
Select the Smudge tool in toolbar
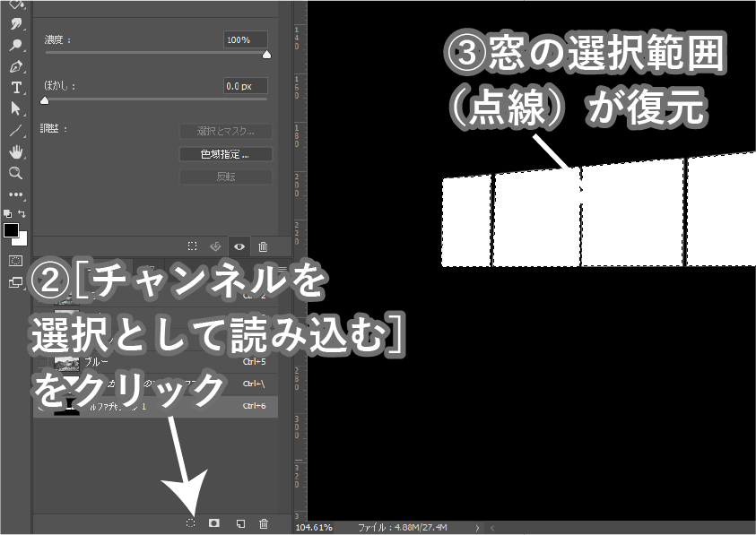click(16, 24)
